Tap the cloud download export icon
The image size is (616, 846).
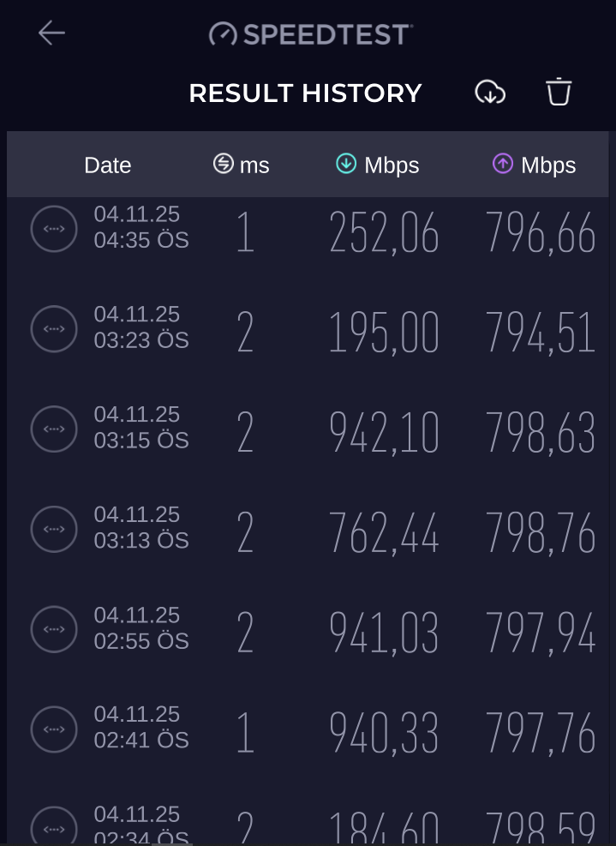coord(490,93)
